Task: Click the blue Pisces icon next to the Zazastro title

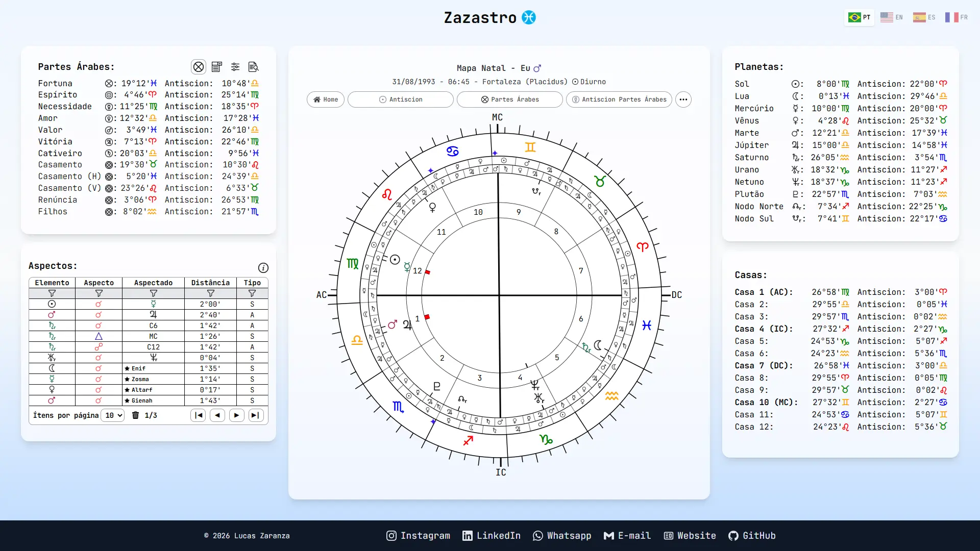Action: point(529,17)
